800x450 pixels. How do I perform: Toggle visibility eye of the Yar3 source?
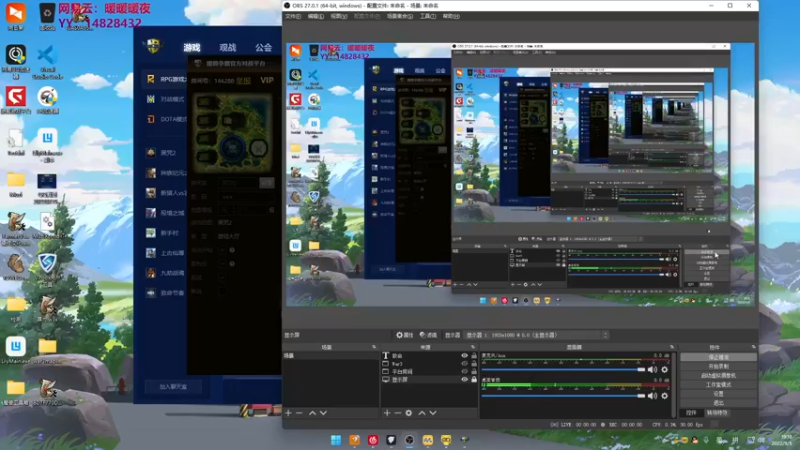click(464, 364)
